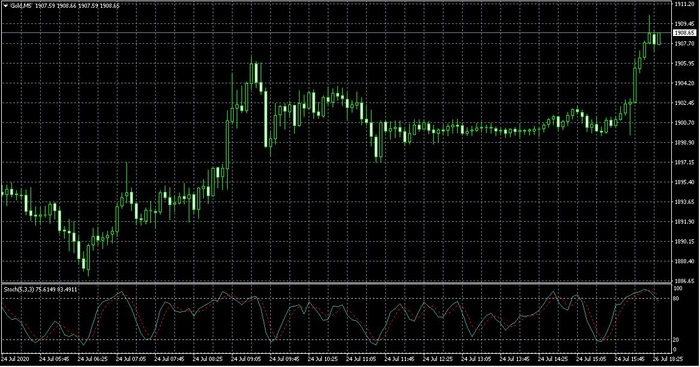This screenshot has width=700, height=367.
Task: Click the 24 Jul 09:45 time label
Action: [284, 359]
